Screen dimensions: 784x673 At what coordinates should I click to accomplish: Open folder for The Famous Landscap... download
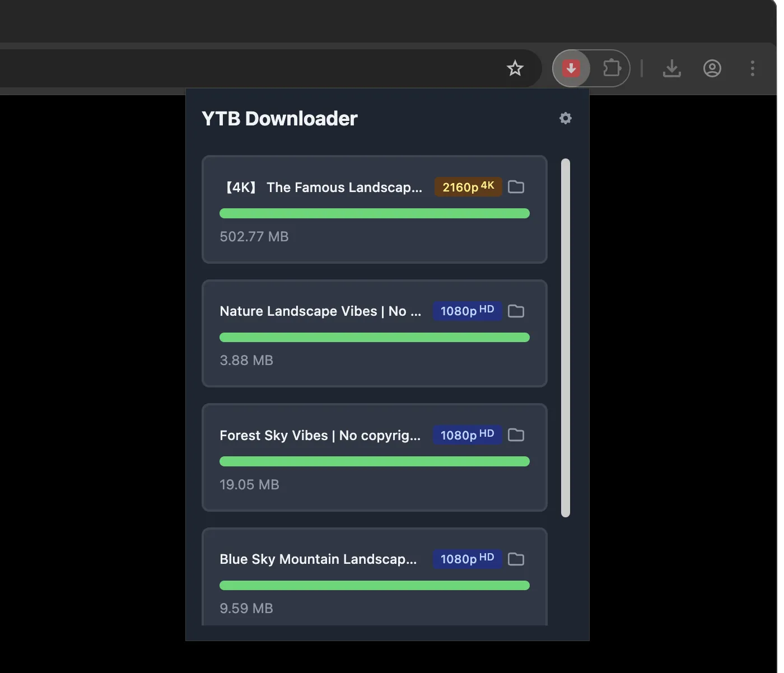516,187
